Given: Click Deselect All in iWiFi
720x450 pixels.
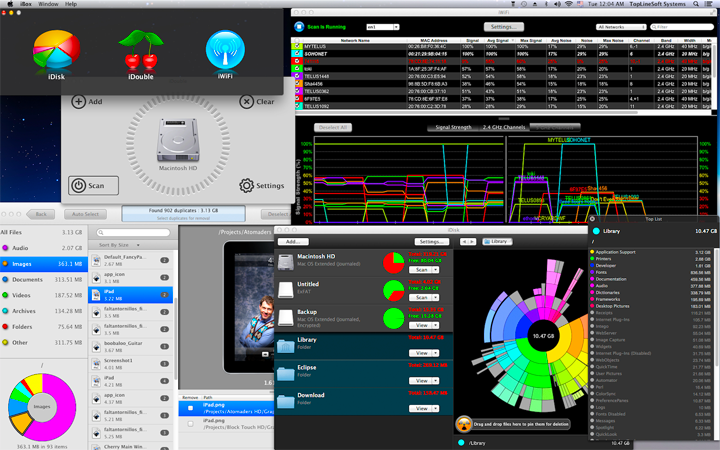Looking at the screenshot, I should 333,127.
